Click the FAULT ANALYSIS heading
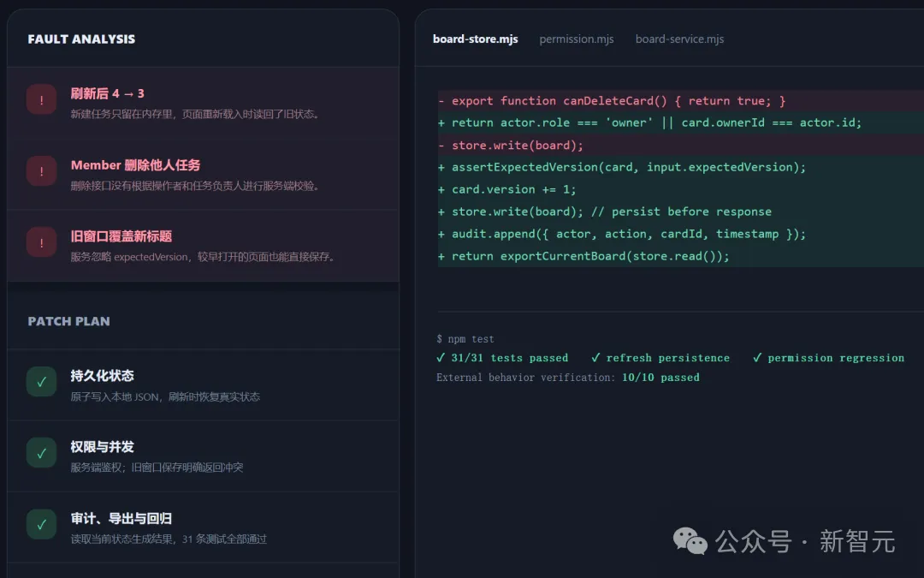924x578 pixels. pyautogui.click(x=81, y=39)
